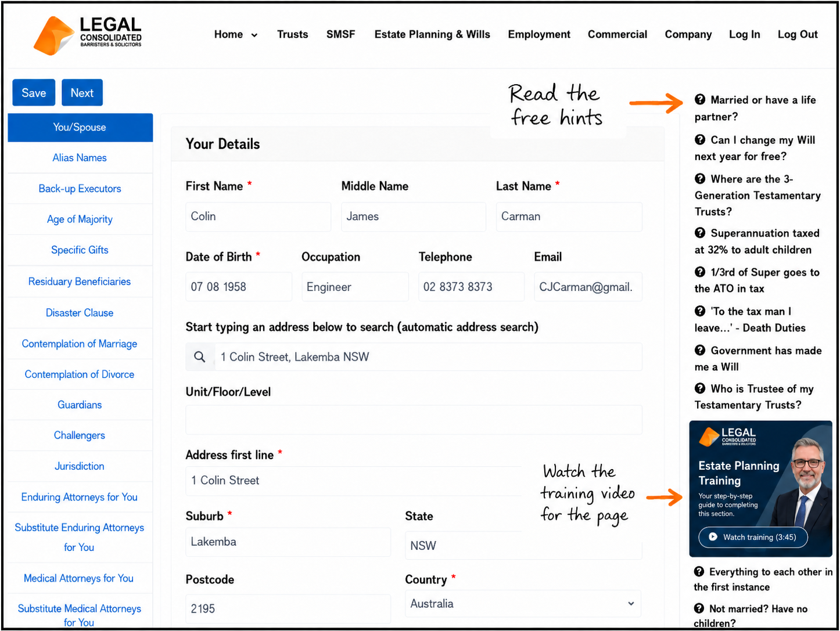Click question icon beside Married or have a life partner

tap(700, 99)
